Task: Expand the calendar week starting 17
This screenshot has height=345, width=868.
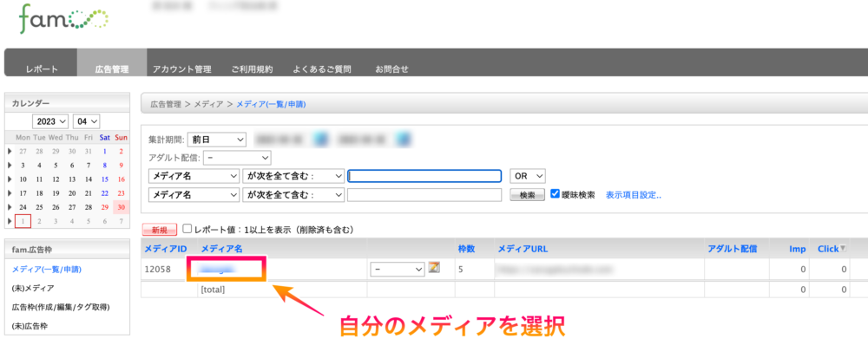Action: pos(10,193)
